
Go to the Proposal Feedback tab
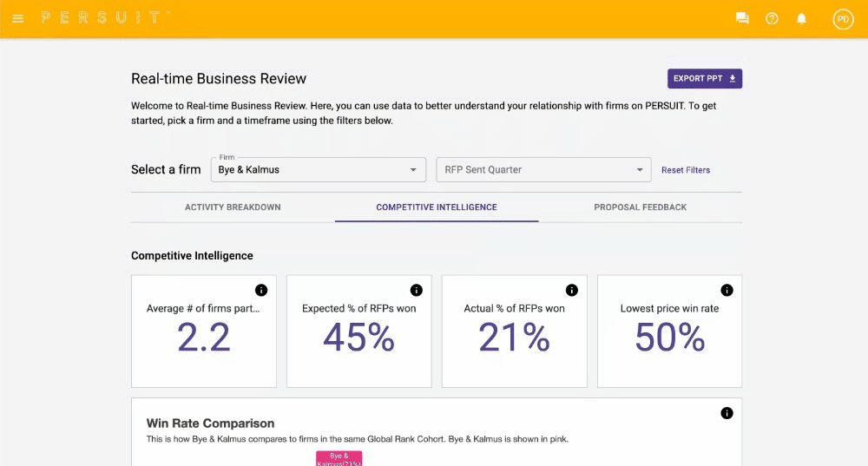point(640,207)
